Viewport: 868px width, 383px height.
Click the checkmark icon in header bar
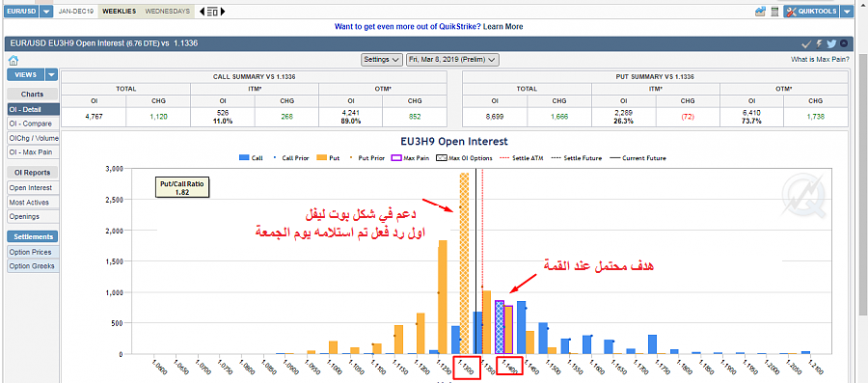pyautogui.click(x=807, y=43)
